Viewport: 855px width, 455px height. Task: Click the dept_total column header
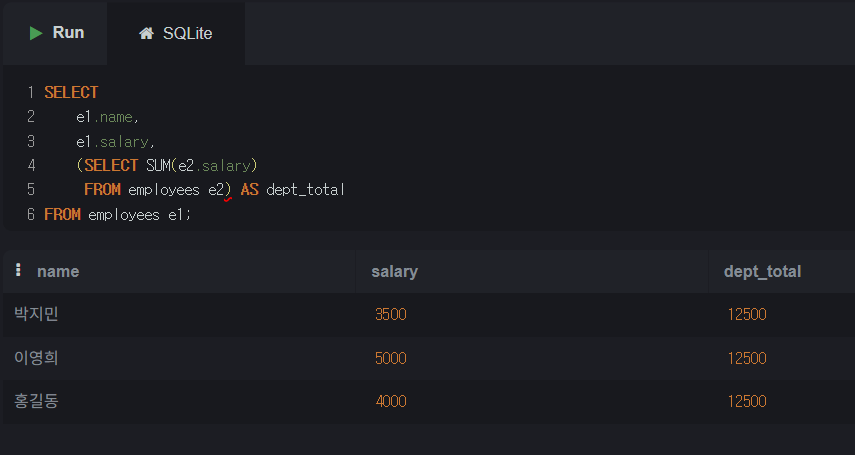tap(762, 271)
